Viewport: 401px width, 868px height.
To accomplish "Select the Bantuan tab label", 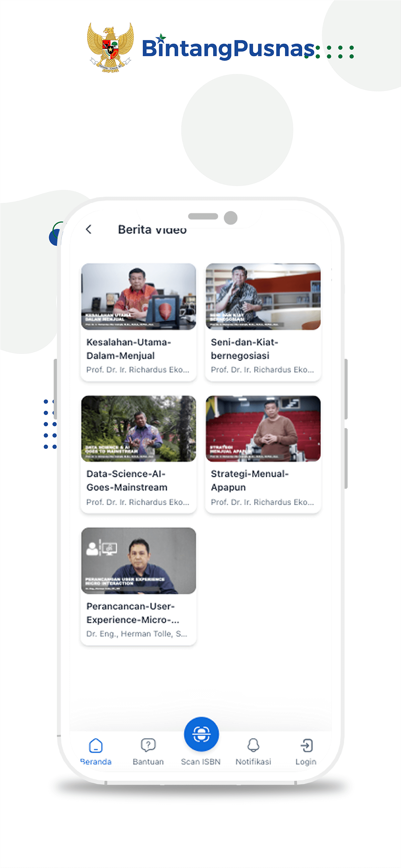I will click(148, 761).
